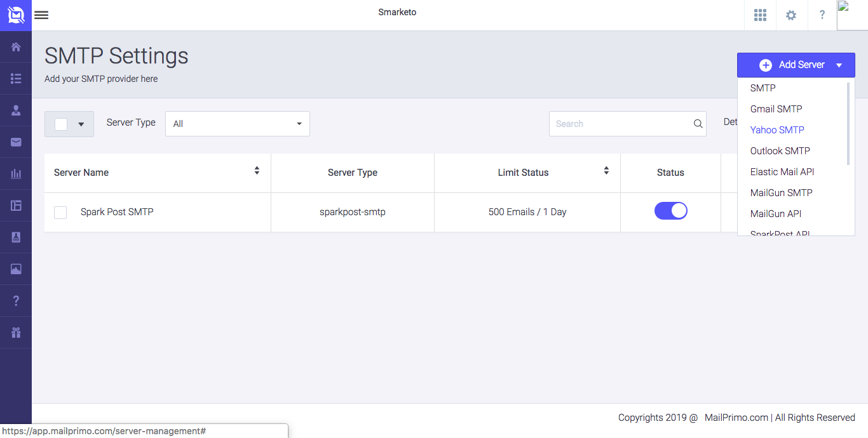The height and width of the screenshot is (438, 868).
Task: Click the Server Type column header
Action: tap(353, 173)
